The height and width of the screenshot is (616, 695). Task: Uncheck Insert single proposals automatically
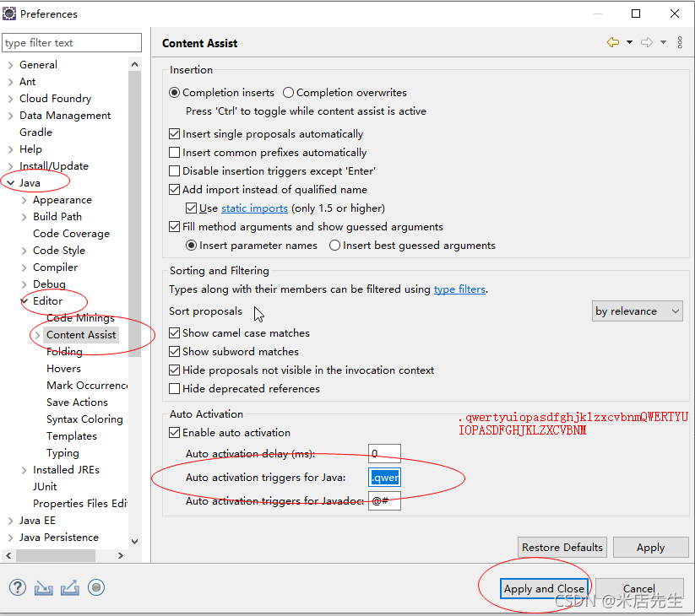click(174, 133)
